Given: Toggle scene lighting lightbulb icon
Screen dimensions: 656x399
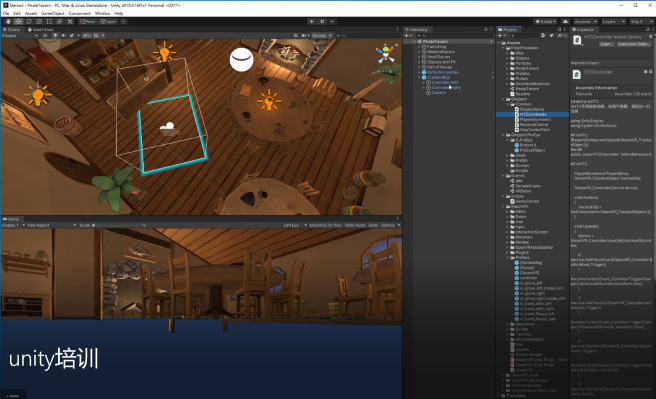Looking at the screenshot, I should click(x=55, y=36).
